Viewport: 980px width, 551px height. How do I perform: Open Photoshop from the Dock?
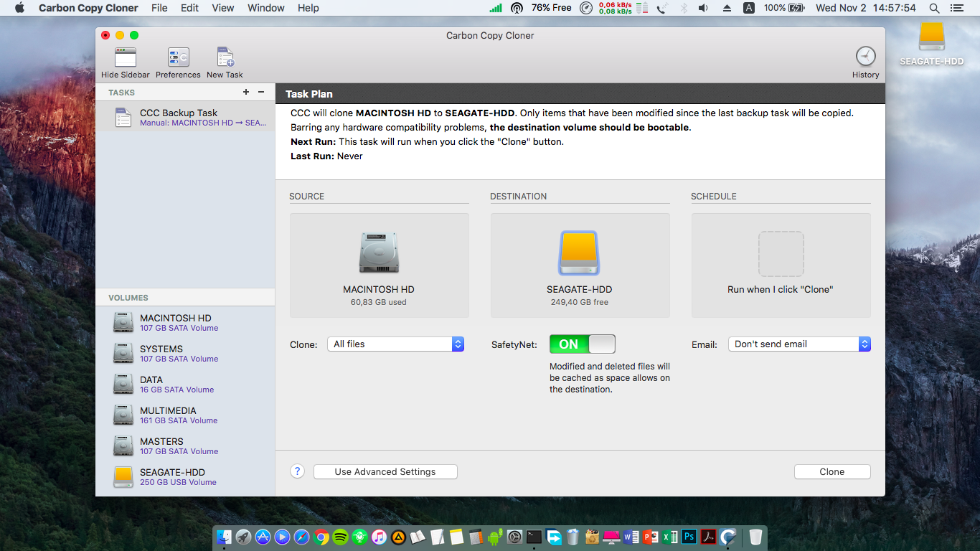[689, 537]
